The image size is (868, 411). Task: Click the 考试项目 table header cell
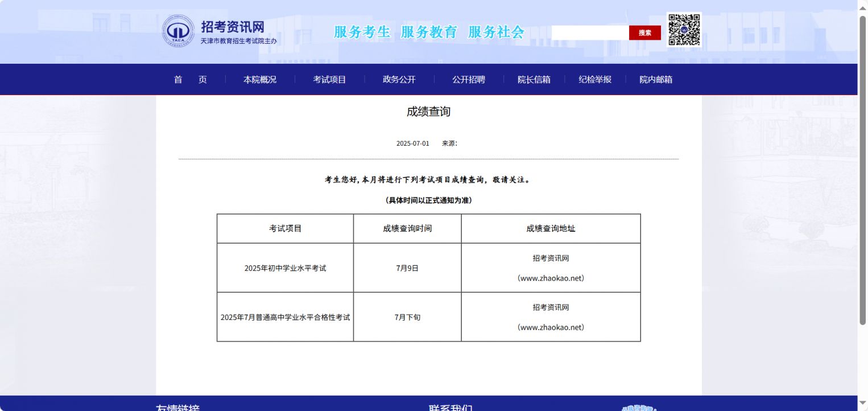[286, 228]
